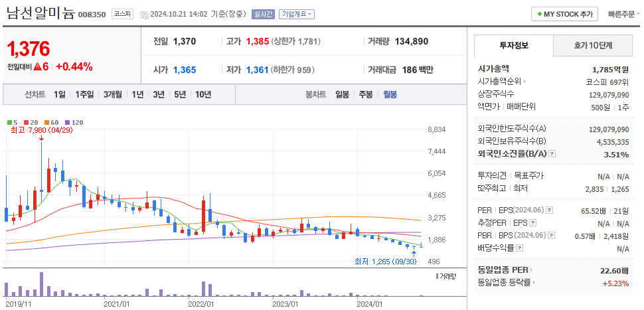The width and height of the screenshot is (644, 310).
Task: Click the 동일업종 등락률 value +5.23%
Action: [615, 283]
